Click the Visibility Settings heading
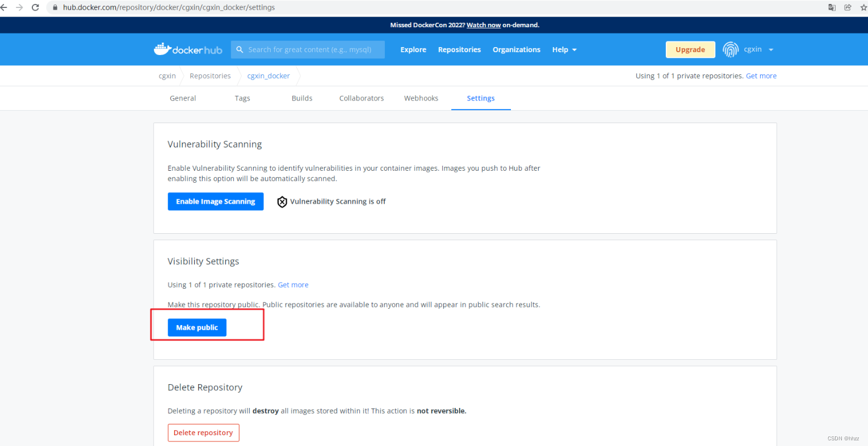This screenshot has height=446, width=868. pyautogui.click(x=203, y=261)
